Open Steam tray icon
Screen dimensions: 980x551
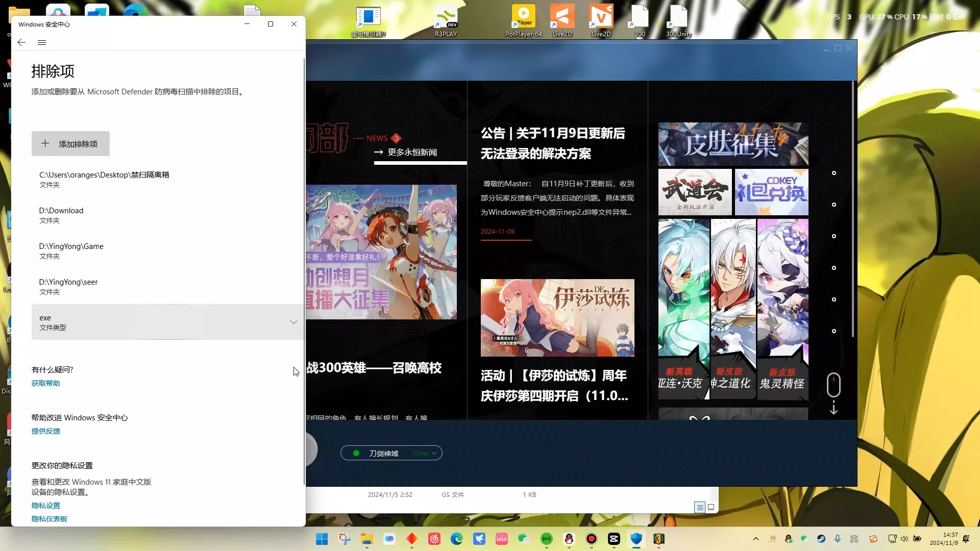pyautogui.click(x=821, y=539)
